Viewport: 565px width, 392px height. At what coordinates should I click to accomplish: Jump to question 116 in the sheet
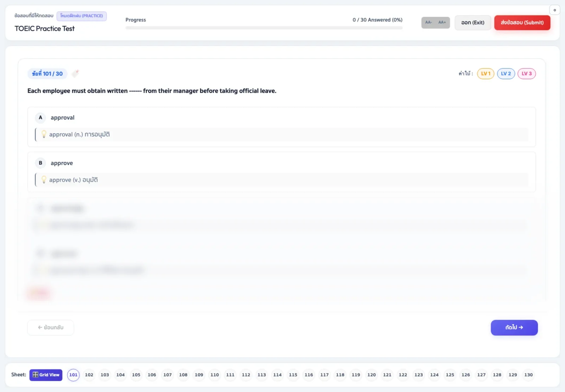309,375
